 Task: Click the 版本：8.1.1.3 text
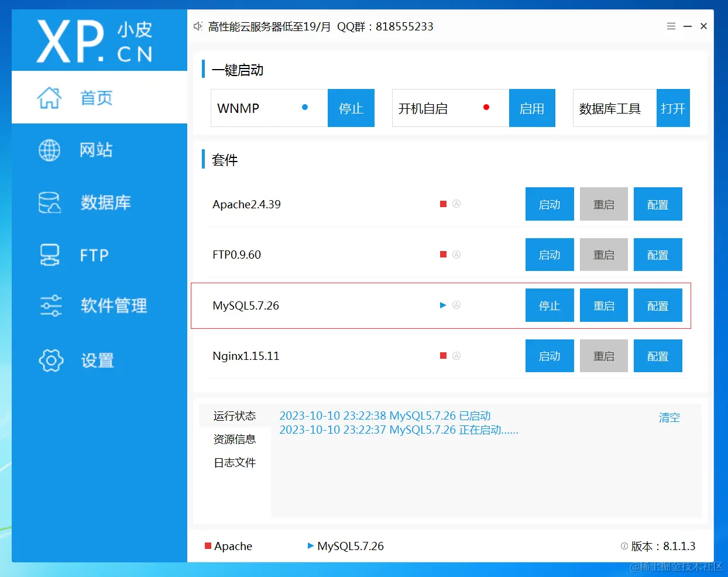(663, 546)
